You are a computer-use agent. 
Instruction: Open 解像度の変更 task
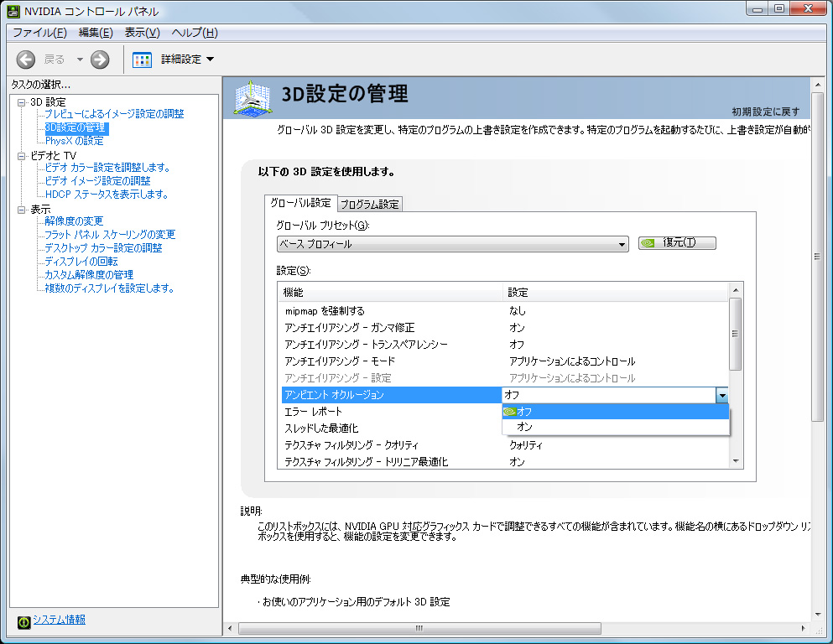[74, 221]
